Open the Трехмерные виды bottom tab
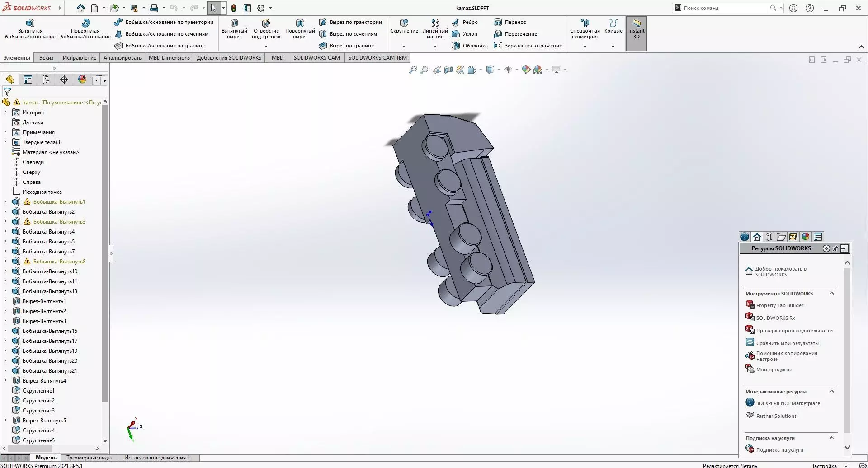The width and height of the screenshot is (868, 468). 89,458
